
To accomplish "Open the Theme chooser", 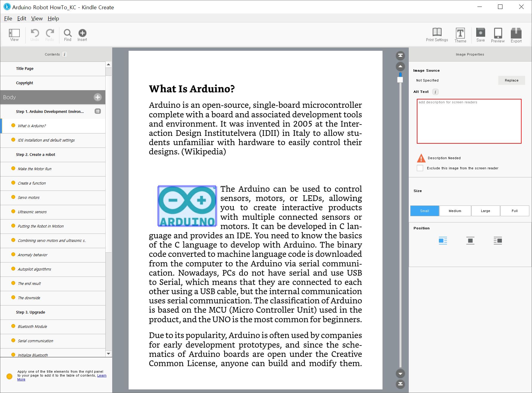I will tap(460, 35).
